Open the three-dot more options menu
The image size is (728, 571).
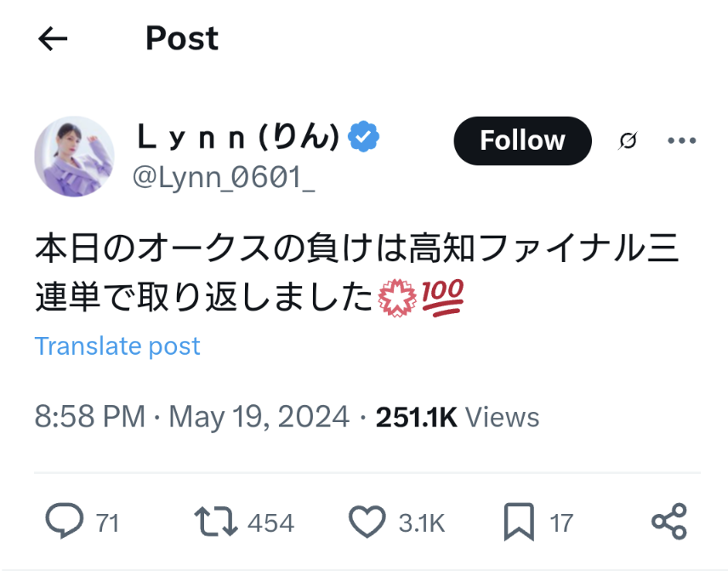(682, 141)
